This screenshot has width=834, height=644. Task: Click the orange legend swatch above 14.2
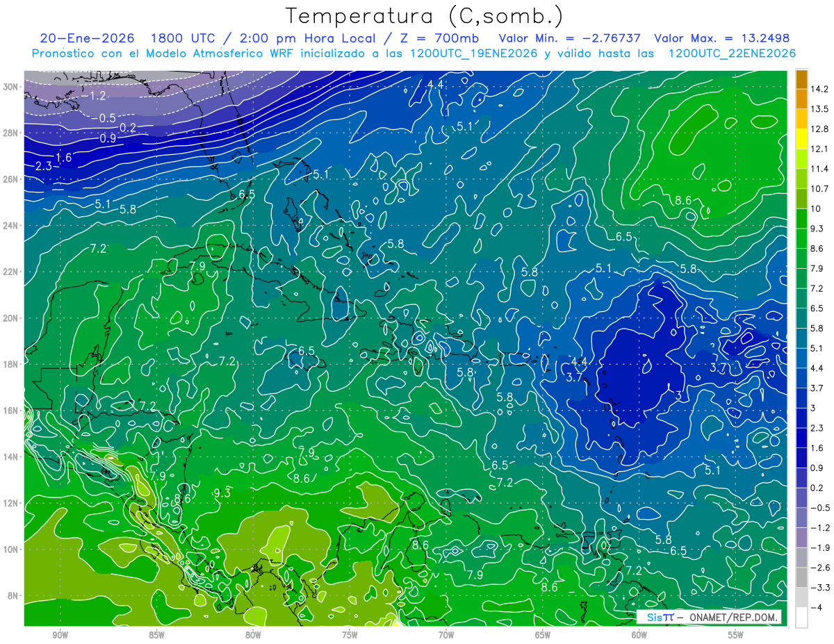(x=801, y=79)
